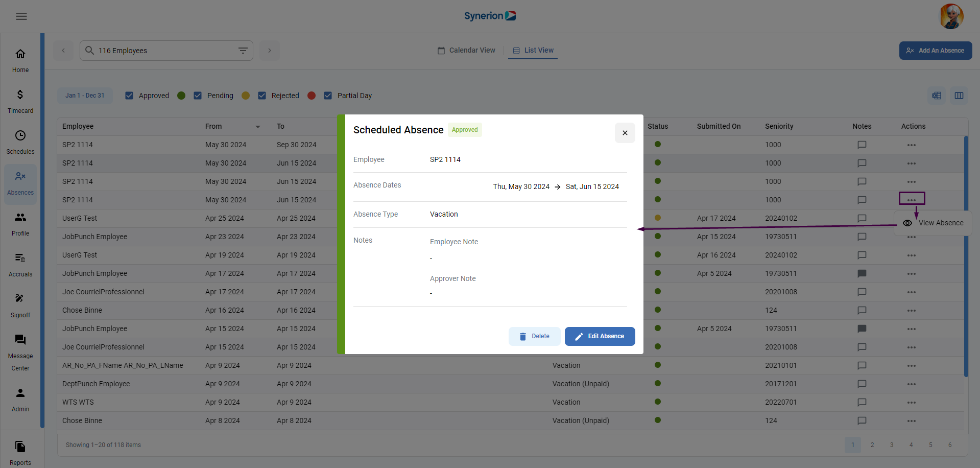Go to the next employee arrow
980x468 pixels.
point(270,51)
